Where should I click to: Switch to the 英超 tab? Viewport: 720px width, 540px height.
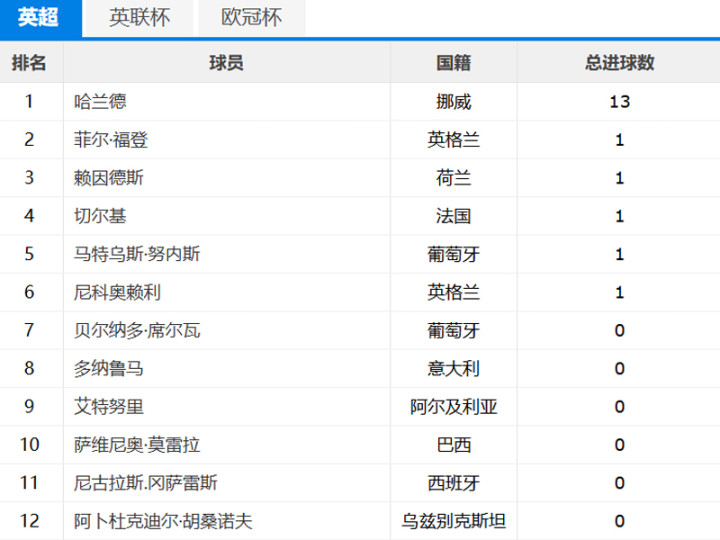tap(41, 18)
